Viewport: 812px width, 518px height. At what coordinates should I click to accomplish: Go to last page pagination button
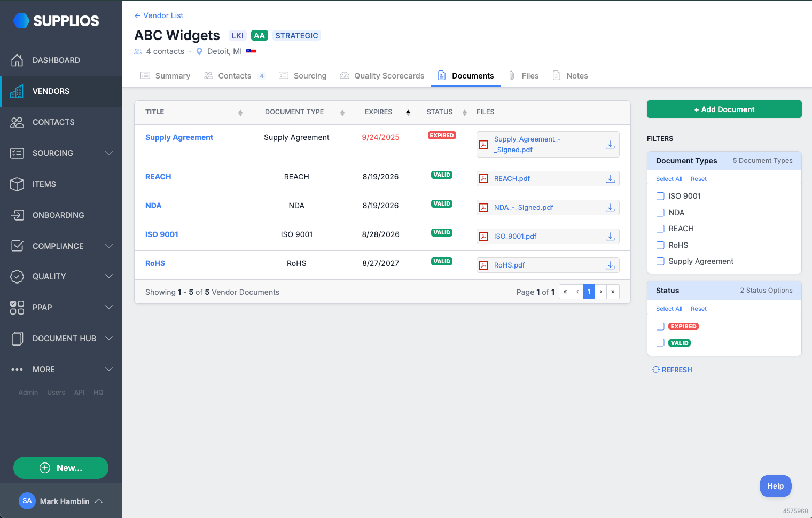click(x=613, y=292)
